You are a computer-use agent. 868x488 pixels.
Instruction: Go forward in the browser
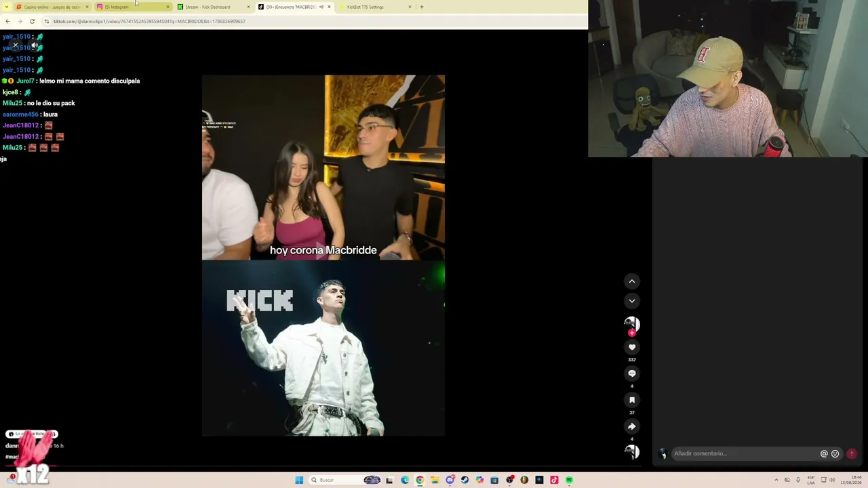[20, 21]
